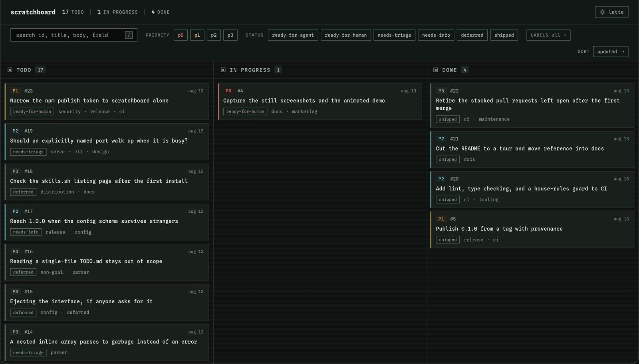Filter by shipped status in the filter bar
The image size is (639, 364).
(504, 35)
